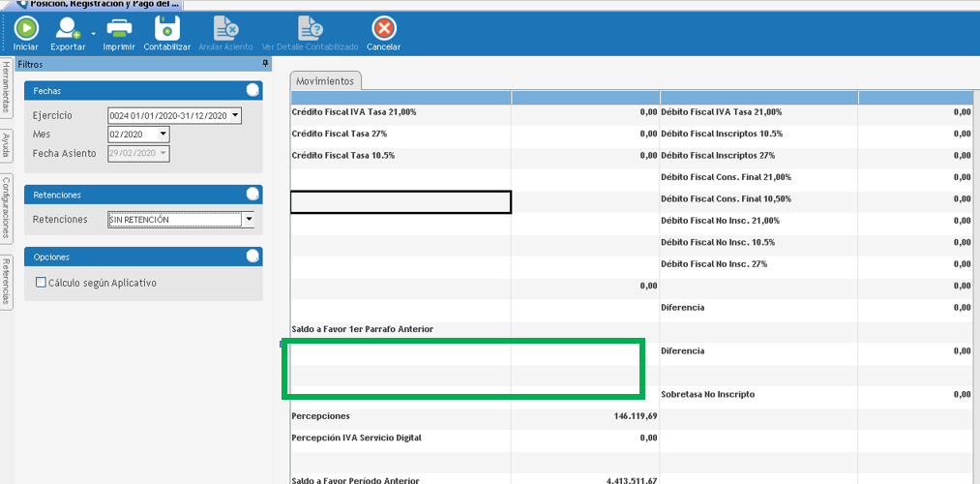The width and height of the screenshot is (980, 484).
Task: Click the Exportar user icon
Action: tap(68, 28)
